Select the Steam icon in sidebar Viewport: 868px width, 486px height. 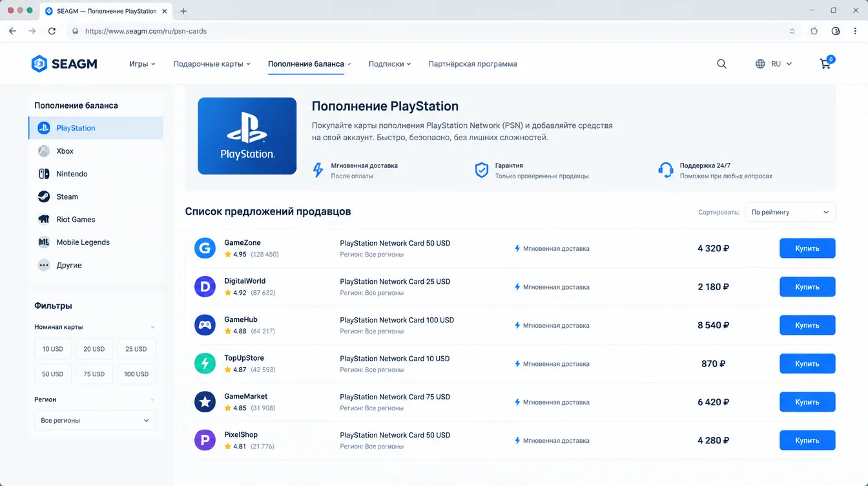[x=43, y=196]
